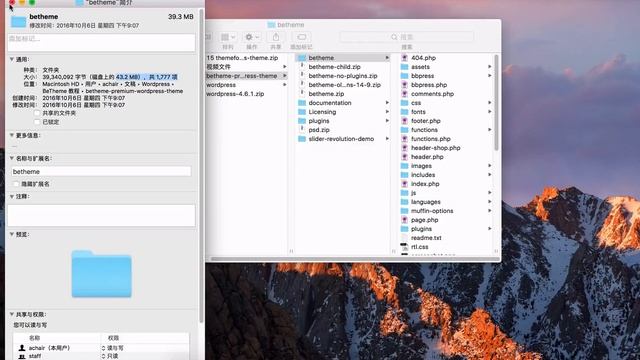Toggle the 已锁定 checkbox
This screenshot has width=640, height=360.
[x=37, y=122]
